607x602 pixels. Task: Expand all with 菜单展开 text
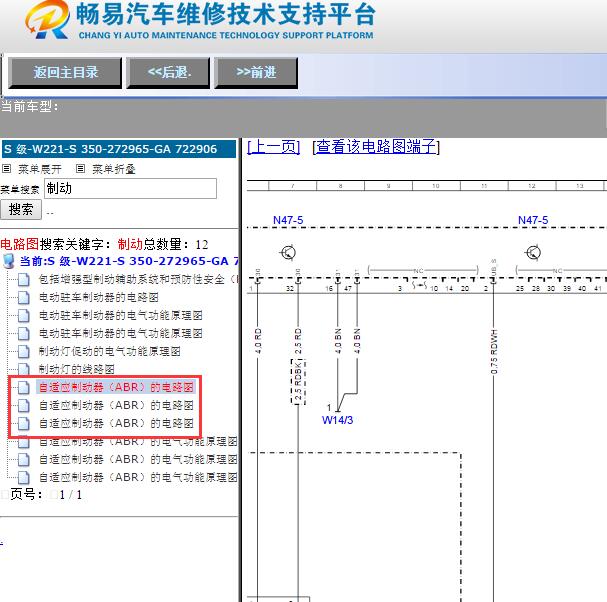(x=39, y=169)
